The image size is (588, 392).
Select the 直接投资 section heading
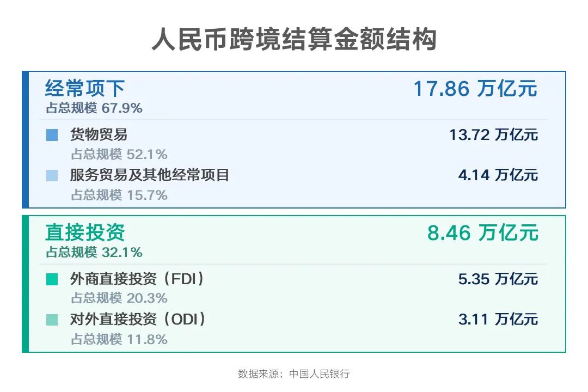(85, 232)
